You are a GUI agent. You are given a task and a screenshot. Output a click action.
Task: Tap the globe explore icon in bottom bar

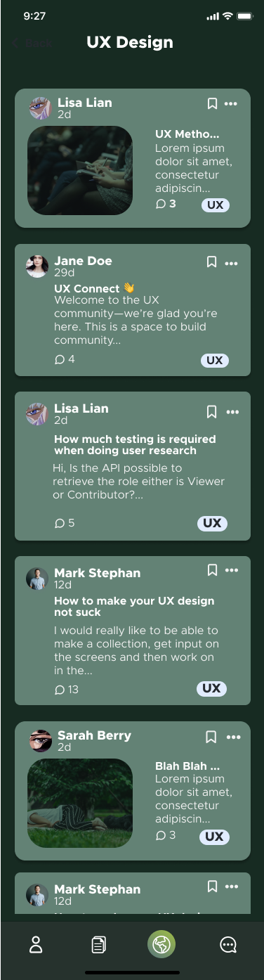click(161, 944)
